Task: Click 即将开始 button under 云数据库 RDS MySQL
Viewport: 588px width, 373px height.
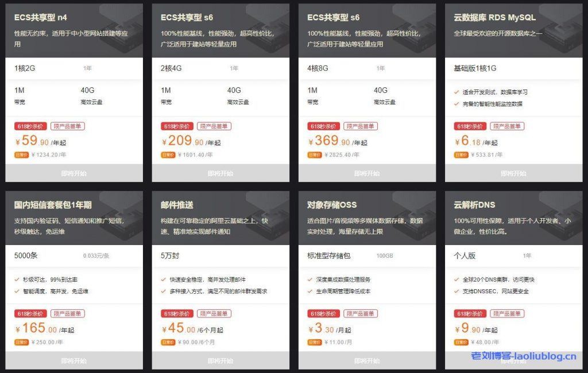Action: (x=514, y=173)
